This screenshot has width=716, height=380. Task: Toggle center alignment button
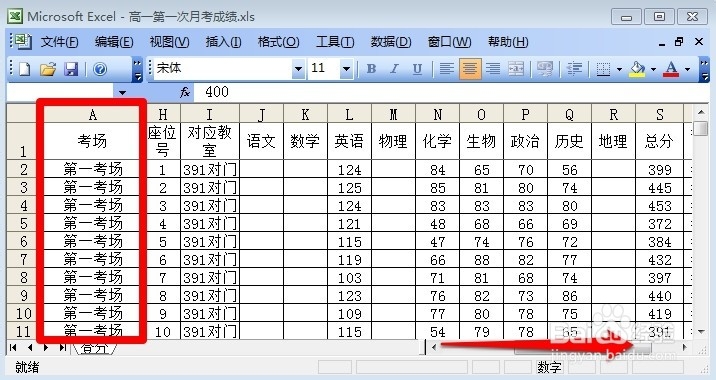[470, 69]
